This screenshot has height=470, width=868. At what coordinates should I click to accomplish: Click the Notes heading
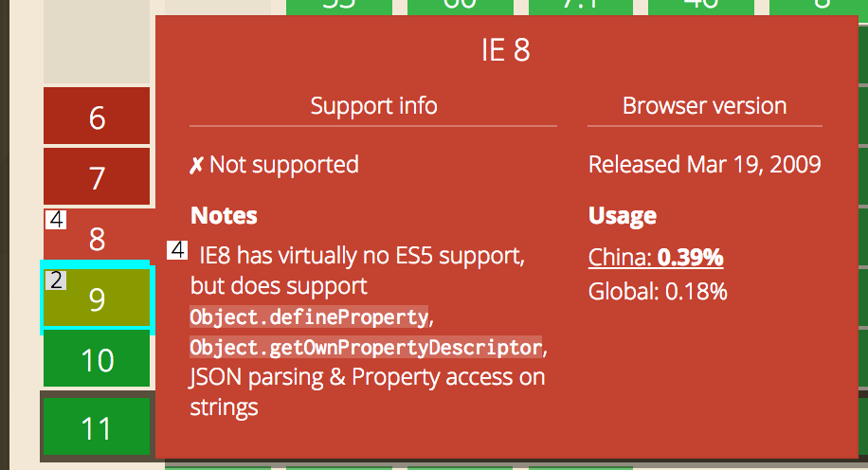[x=224, y=216]
